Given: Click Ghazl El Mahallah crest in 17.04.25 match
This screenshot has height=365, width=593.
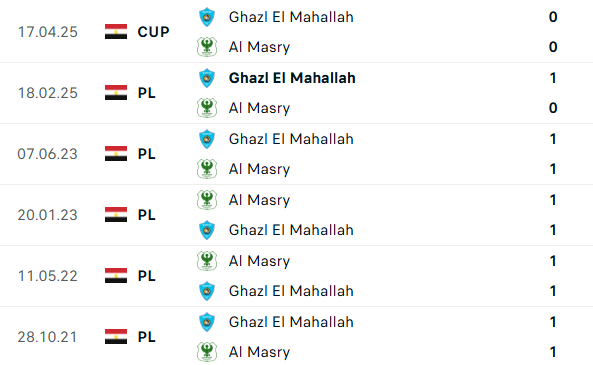Looking at the screenshot, I should [x=207, y=17].
